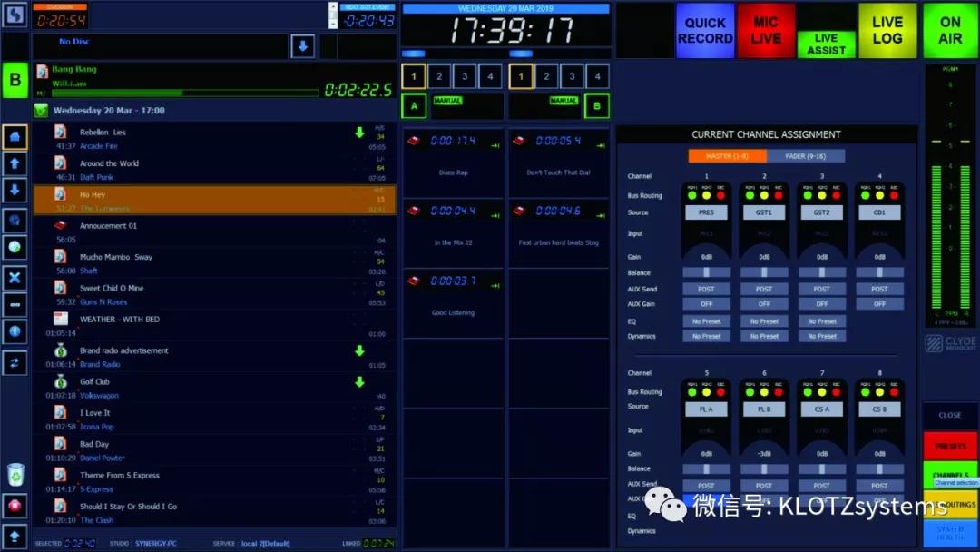This screenshot has width=980, height=552.
Task: Toggle the green bus routing LED on channel 1
Action: pyautogui.click(x=691, y=196)
